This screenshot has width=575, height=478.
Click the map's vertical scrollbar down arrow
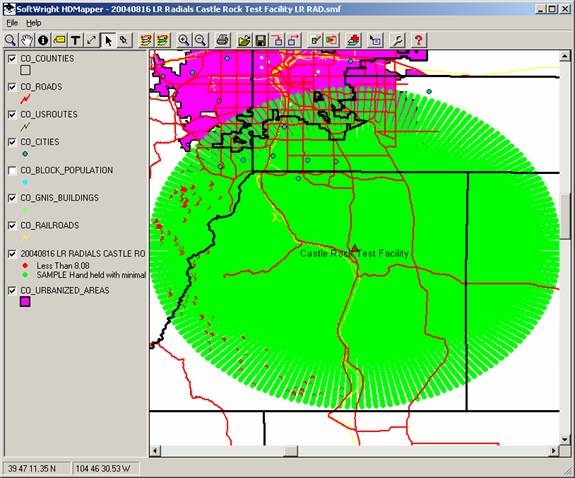564,439
